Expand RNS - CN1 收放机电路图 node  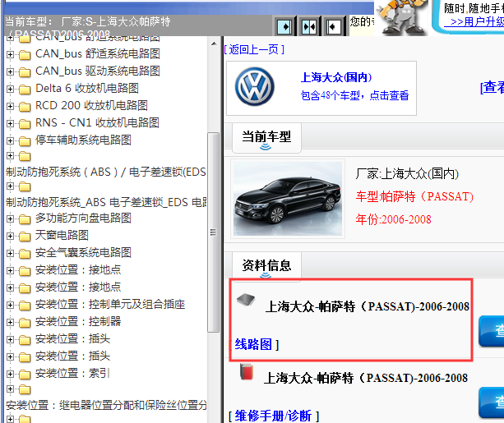(x=10, y=124)
